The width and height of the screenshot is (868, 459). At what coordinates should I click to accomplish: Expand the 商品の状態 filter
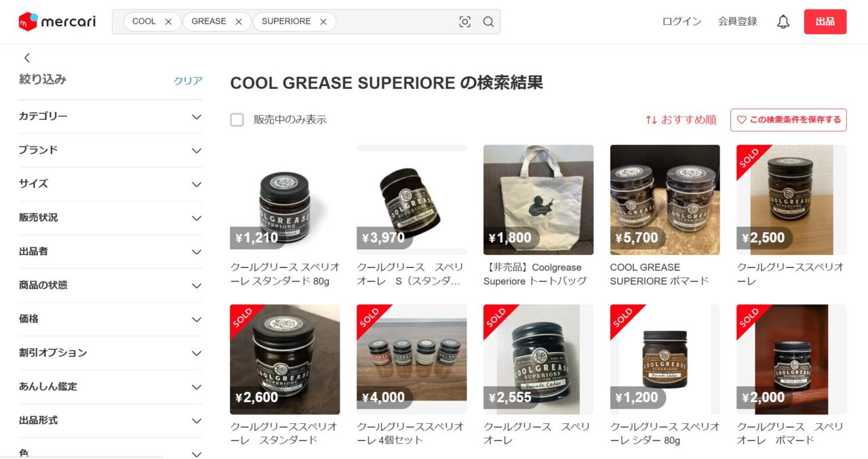coord(111,285)
